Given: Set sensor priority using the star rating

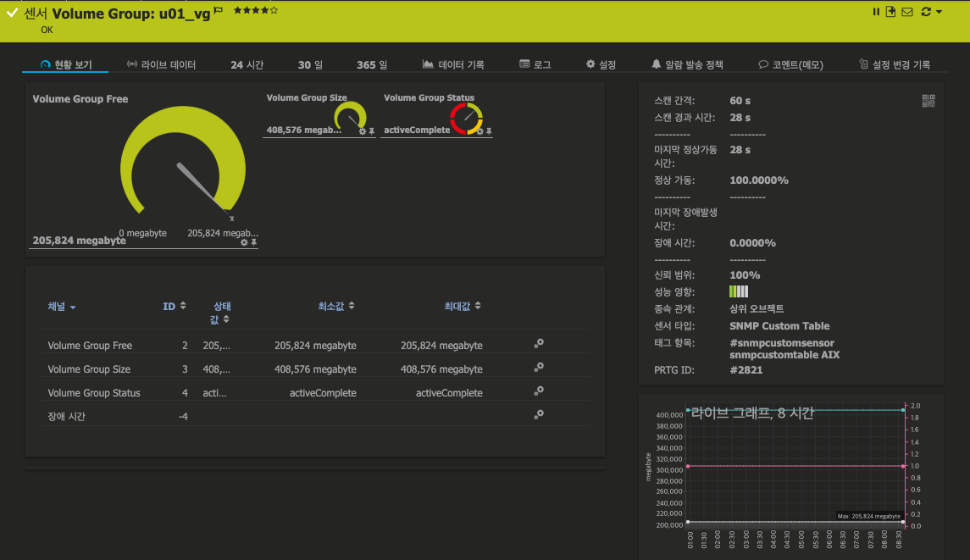Looking at the screenshot, I should [256, 10].
